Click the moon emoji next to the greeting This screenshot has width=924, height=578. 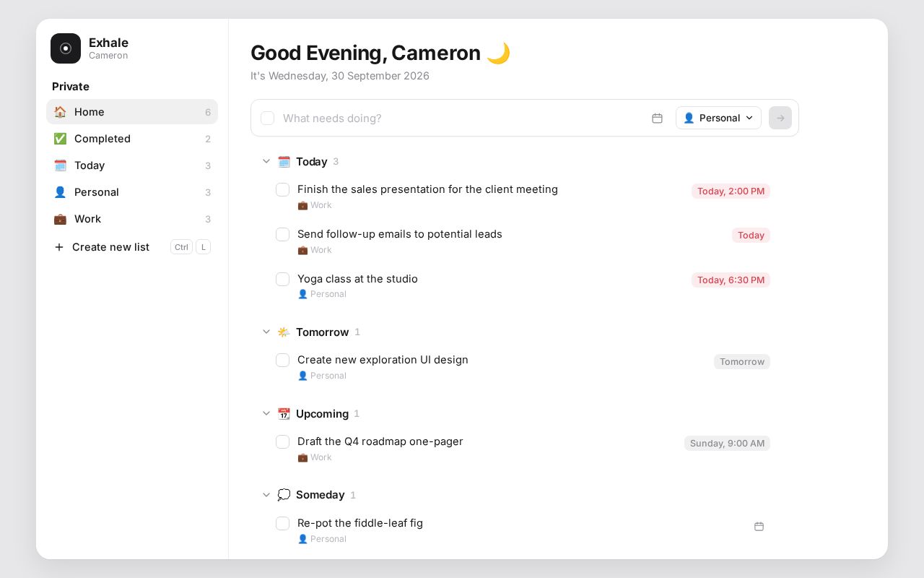coord(498,53)
